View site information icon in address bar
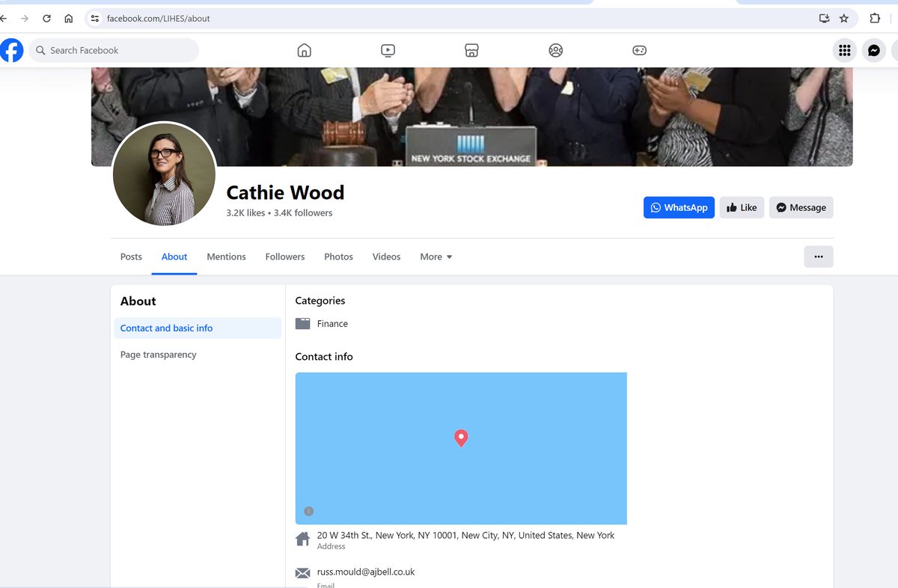The height and width of the screenshot is (588, 898). point(94,18)
